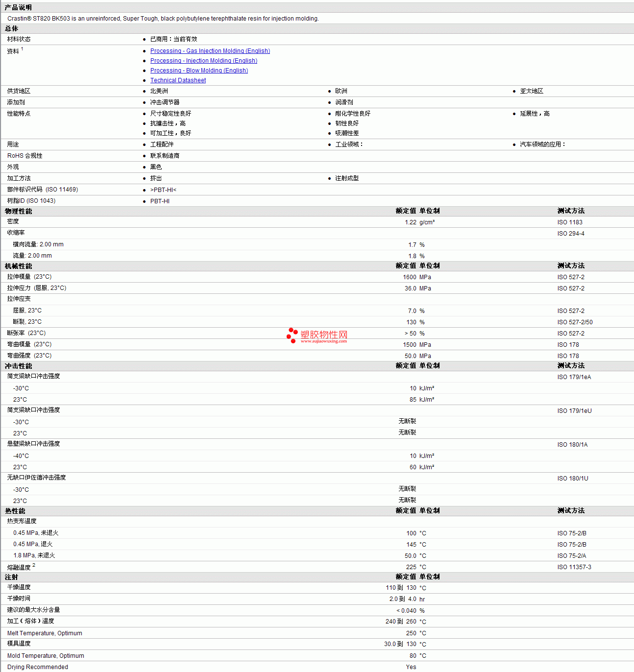Click the 性能特点 row label

[x=19, y=114]
